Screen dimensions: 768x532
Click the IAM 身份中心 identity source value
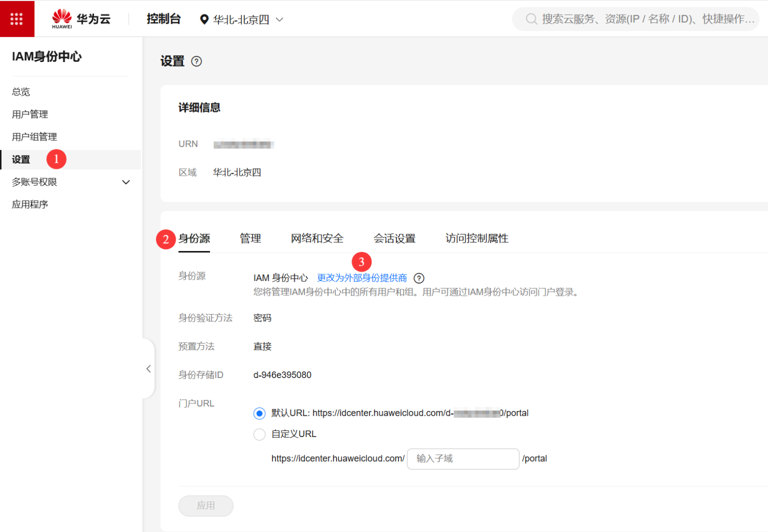tap(281, 278)
